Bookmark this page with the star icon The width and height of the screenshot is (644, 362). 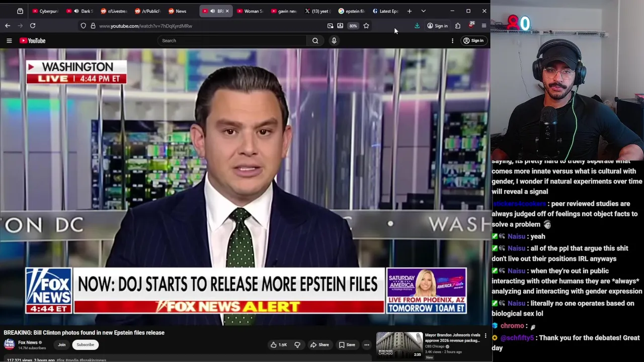366,26
